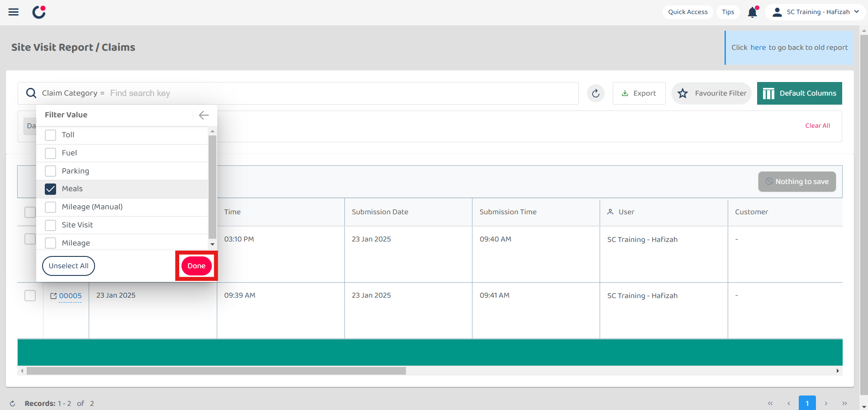The image size is (868, 410).
Task: Click the search magnifier icon
Action: (31, 93)
